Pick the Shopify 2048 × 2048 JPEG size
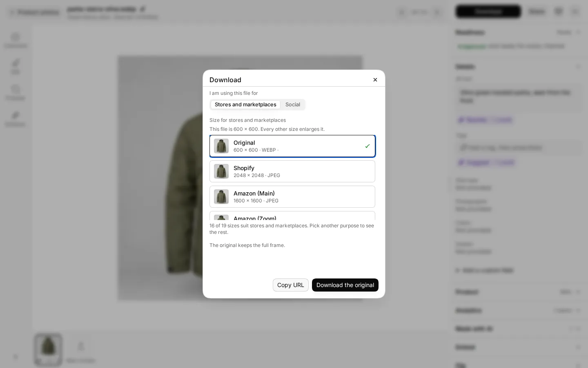 (292, 171)
